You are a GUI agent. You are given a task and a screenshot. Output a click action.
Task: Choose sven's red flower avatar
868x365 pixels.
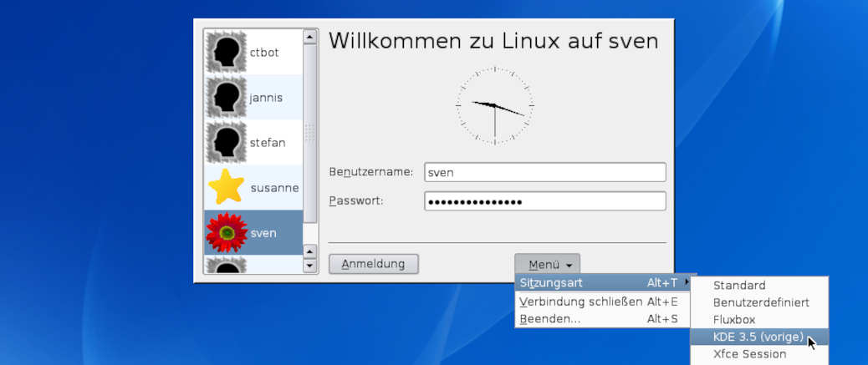point(226,233)
